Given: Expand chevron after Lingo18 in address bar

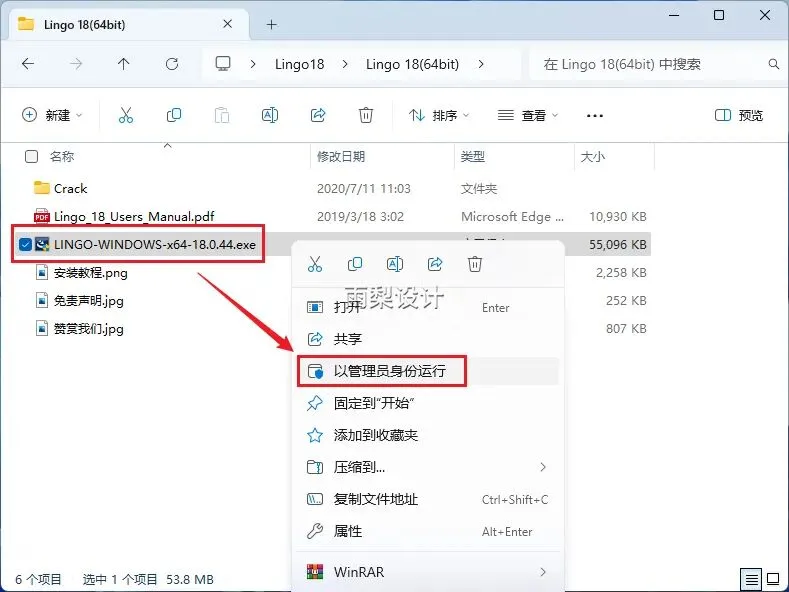Looking at the screenshot, I should click(x=345, y=64).
